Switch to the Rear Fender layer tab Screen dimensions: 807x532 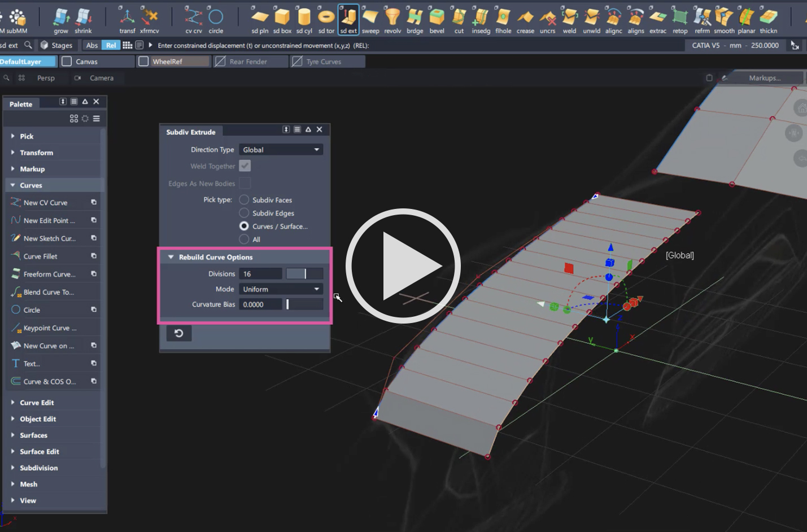tap(250, 61)
